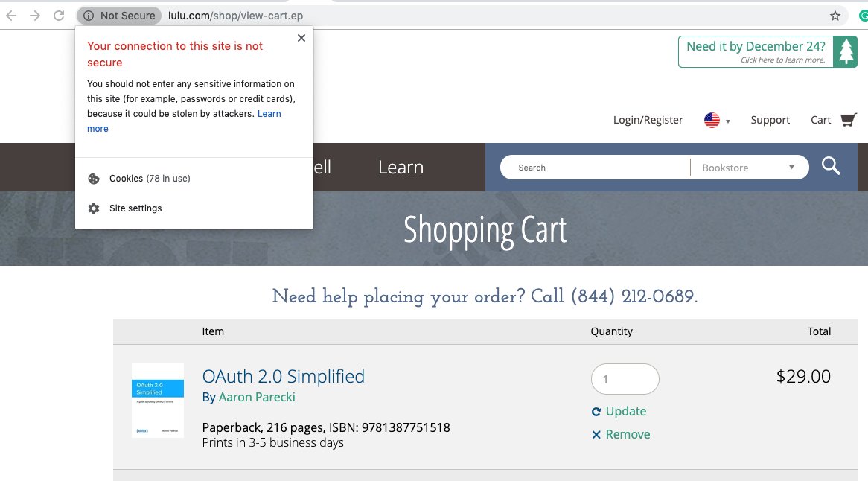The width and height of the screenshot is (868, 481).
Task: Remove OAuth 2.0 Simplified from the cart
Action: 621,435
